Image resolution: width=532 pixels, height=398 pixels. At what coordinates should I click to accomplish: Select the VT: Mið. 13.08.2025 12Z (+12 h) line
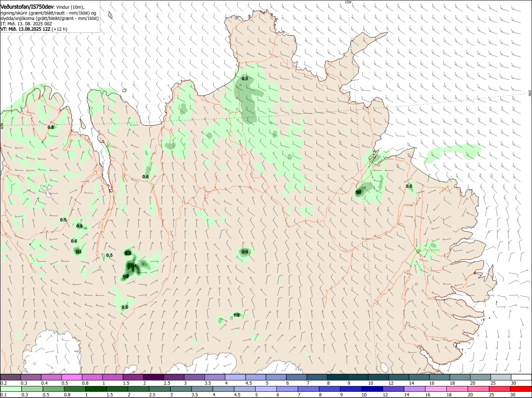(34, 29)
